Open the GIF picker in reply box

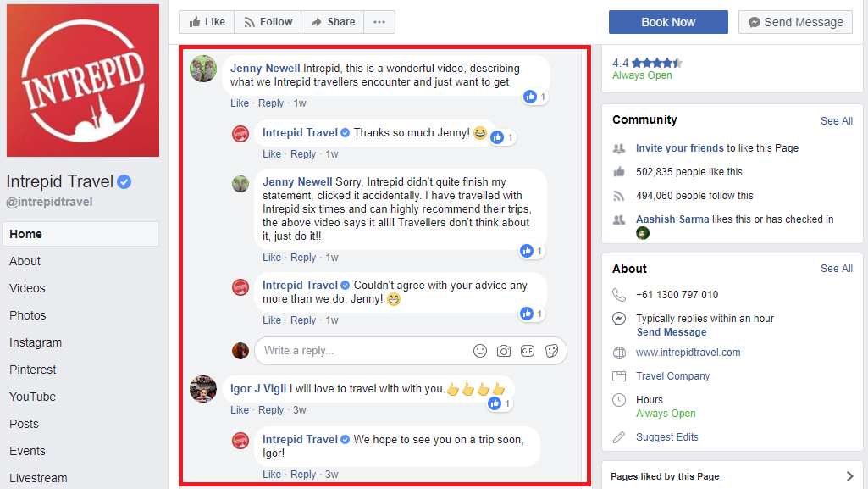(x=528, y=351)
